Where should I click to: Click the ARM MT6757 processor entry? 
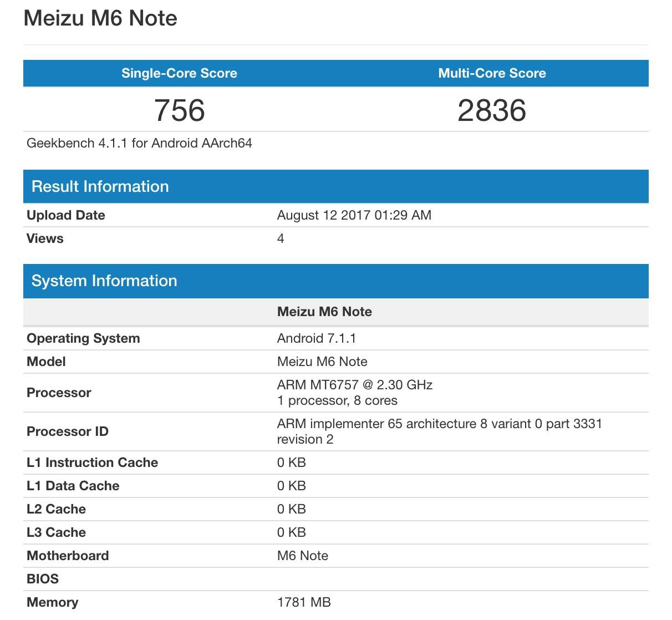point(355,384)
